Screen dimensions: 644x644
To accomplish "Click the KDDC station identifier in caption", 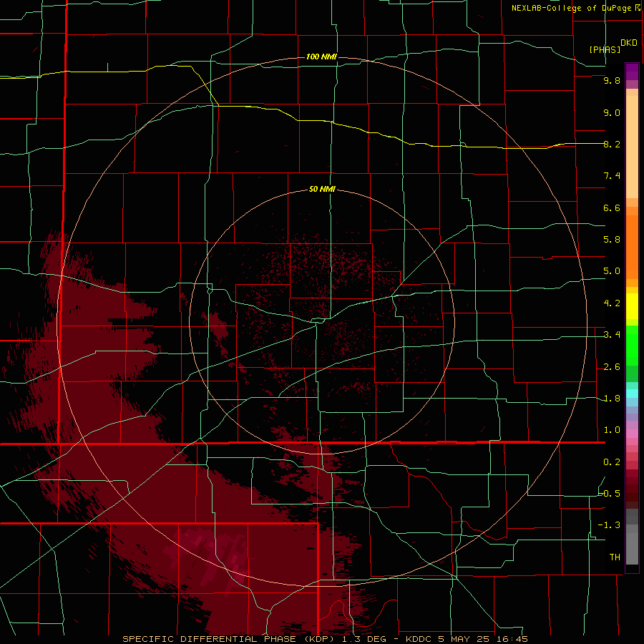I will click(419, 639).
